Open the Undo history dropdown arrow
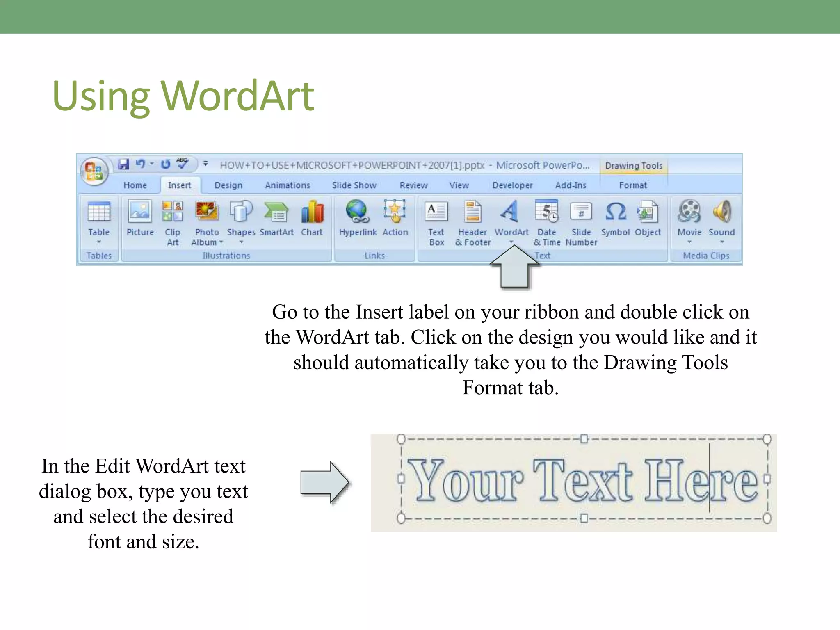840x630 pixels. click(152, 164)
